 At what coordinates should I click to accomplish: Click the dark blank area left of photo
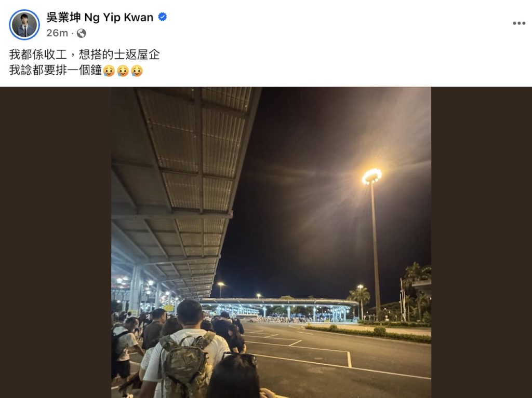[56, 242]
